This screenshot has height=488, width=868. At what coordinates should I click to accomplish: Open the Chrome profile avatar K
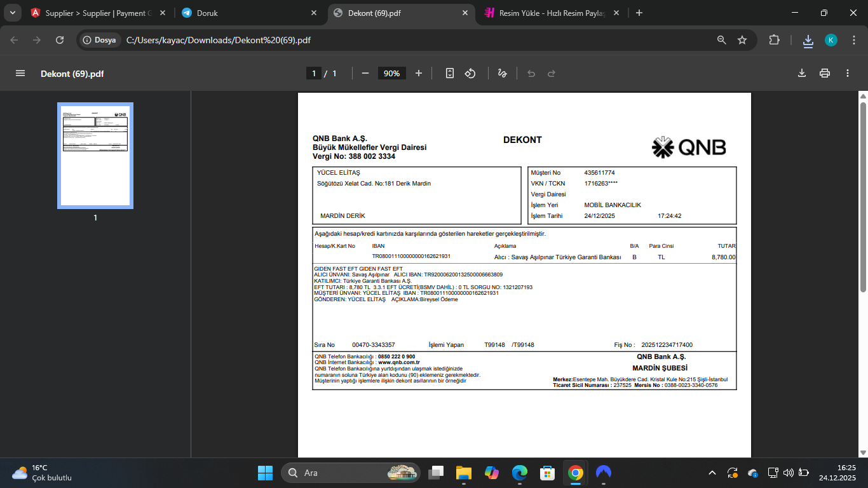click(831, 40)
